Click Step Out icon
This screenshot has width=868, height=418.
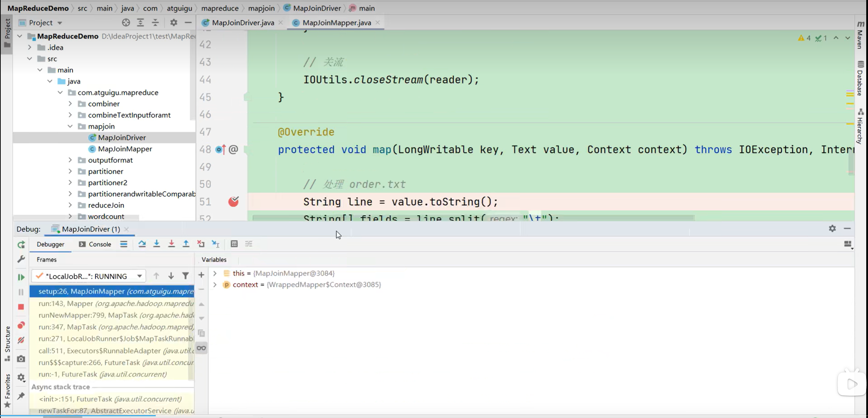(186, 244)
